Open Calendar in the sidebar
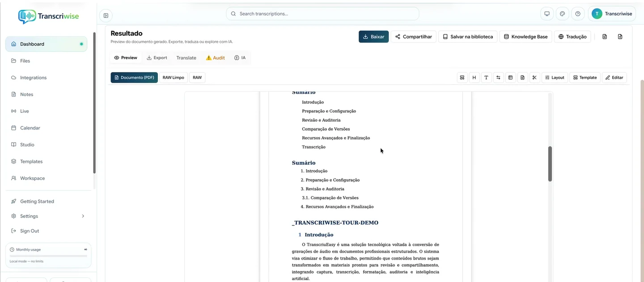Screen dimensions: 644x282 [x=46, y=128]
